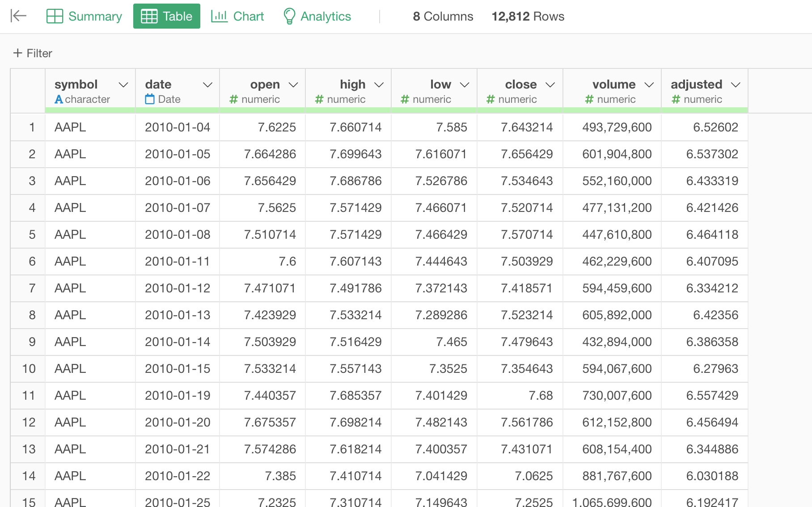Click the plus icon beside Filter
This screenshot has height=507, width=812.
point(18,53)
